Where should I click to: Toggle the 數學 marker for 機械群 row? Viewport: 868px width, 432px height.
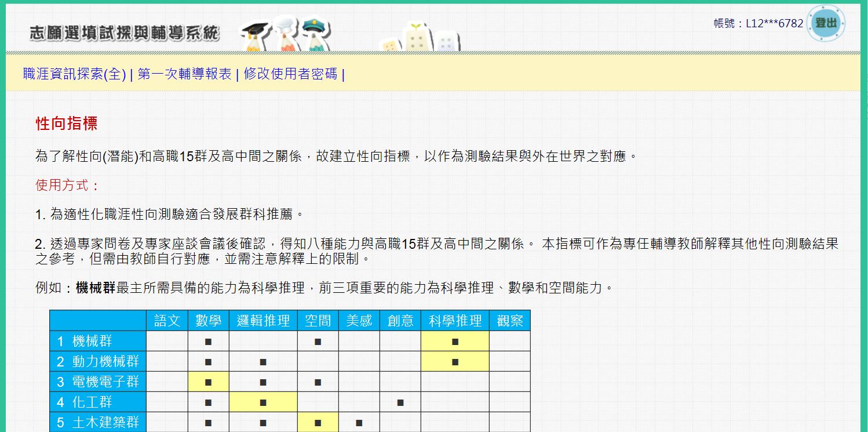(x=209, y=341)
